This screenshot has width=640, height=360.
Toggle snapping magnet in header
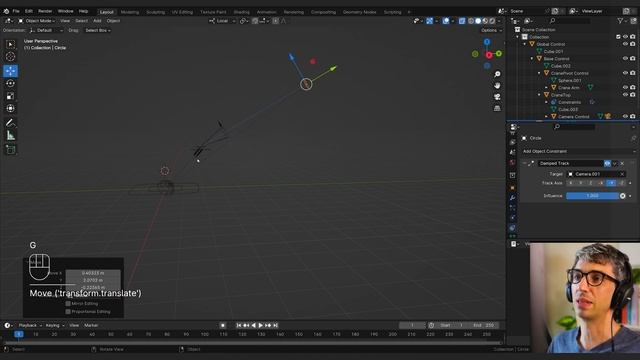pyautogui.click(x=255, y=21)
